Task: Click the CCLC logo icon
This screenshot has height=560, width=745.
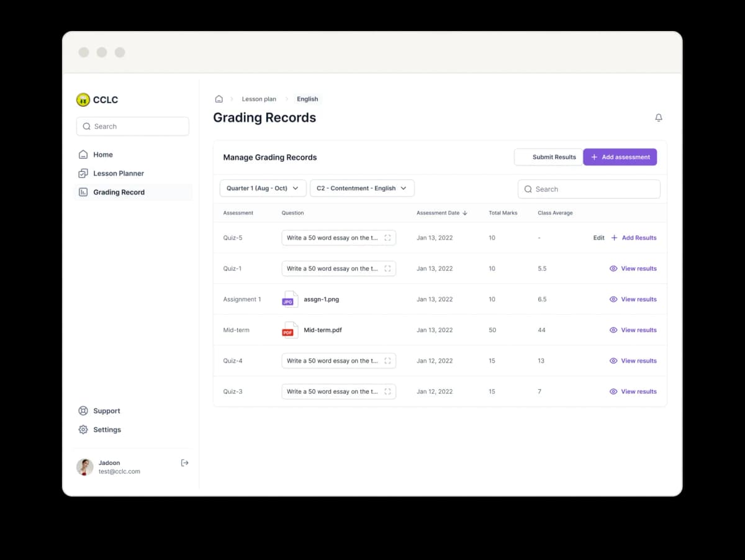Action: [x=83, y=99]
